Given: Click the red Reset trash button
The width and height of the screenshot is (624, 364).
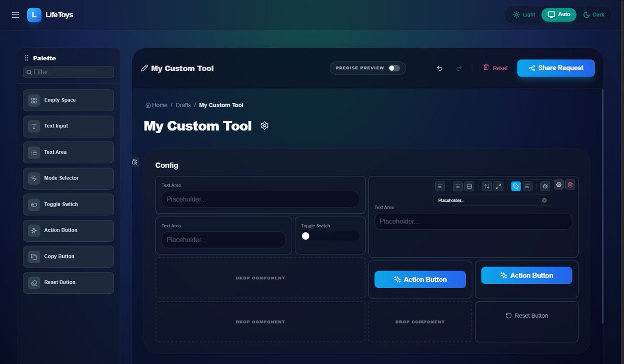Looking at the screenshot, I should click(495, 68).
